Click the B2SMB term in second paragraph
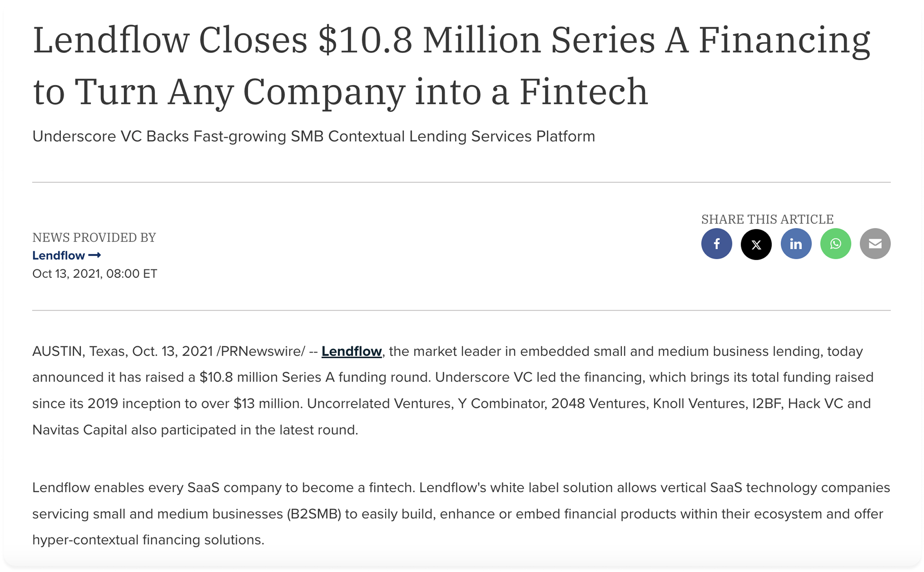 [314, 514]
